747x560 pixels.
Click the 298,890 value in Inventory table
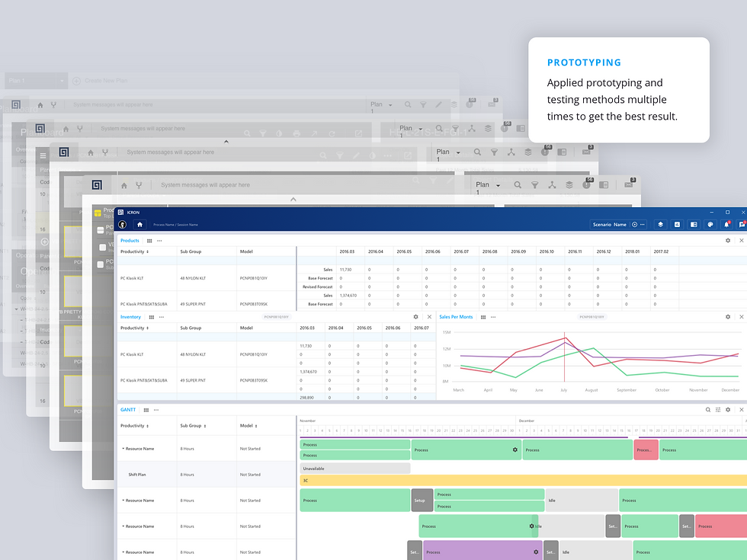306,398
